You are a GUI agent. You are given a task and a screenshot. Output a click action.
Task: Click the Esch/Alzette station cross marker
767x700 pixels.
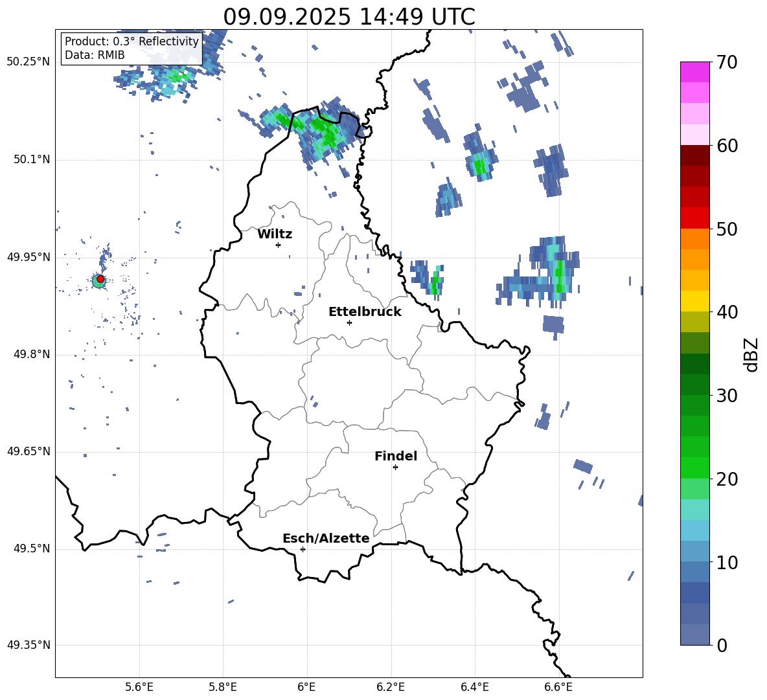[303, 549]
